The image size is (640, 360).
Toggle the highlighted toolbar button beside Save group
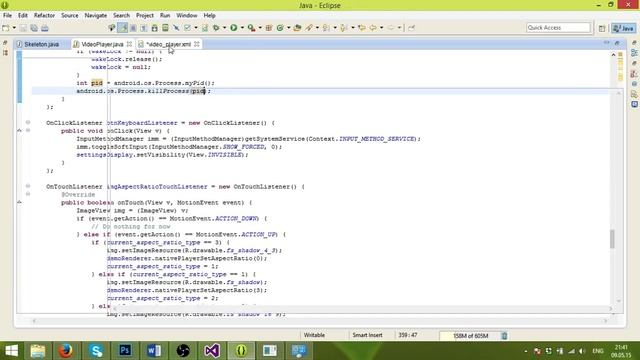pyautogui.click(x=122, y=28)
